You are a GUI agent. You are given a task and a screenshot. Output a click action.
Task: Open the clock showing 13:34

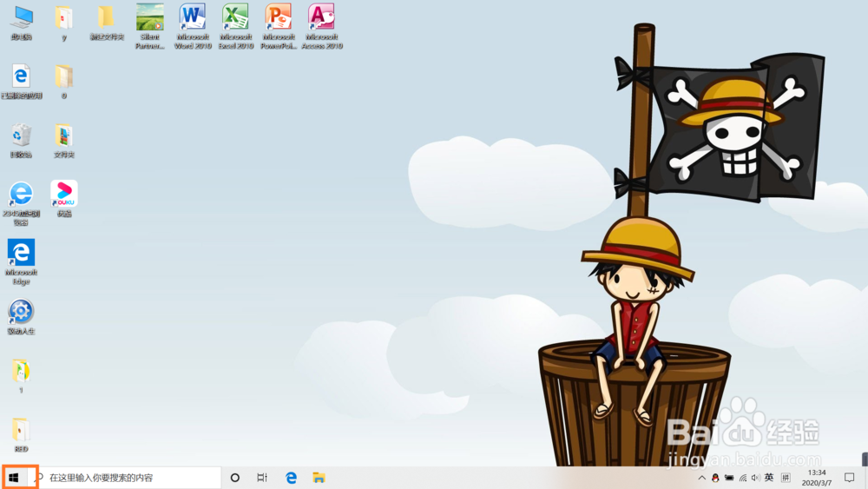pos(817,478)
